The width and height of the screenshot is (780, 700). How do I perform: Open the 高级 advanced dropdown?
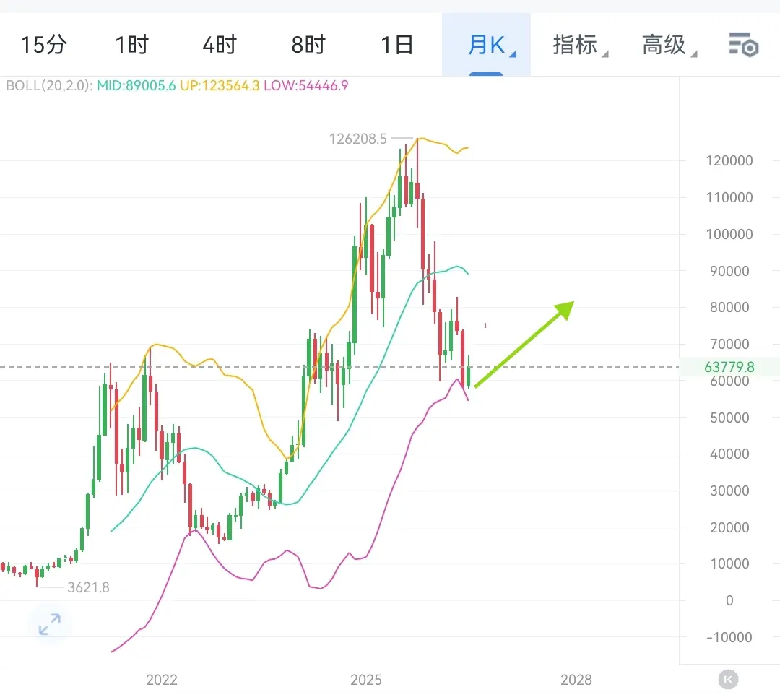coord(669,45)
